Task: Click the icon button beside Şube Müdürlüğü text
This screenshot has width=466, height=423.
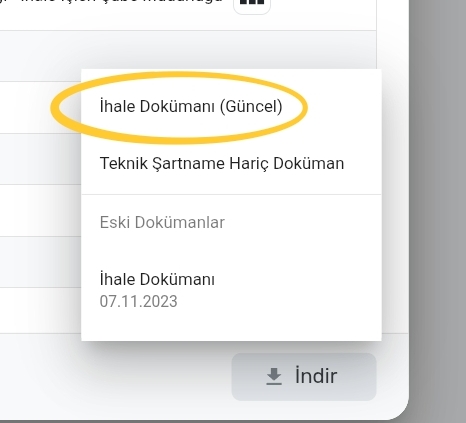Action: [x=252, y=4]
